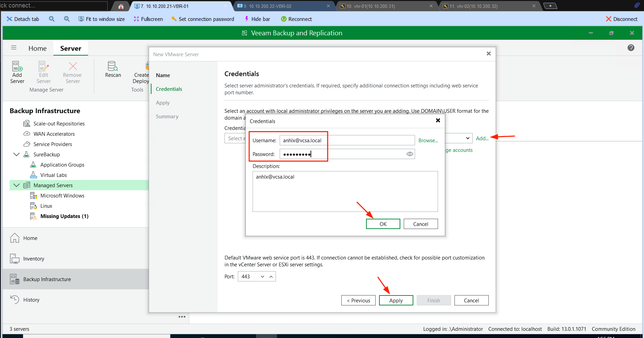The height and width of the screenshot is (338, 644).
Task: Click Apply in New VMware Server wizard
Action: pyautogui.click(x=396, y=300)
